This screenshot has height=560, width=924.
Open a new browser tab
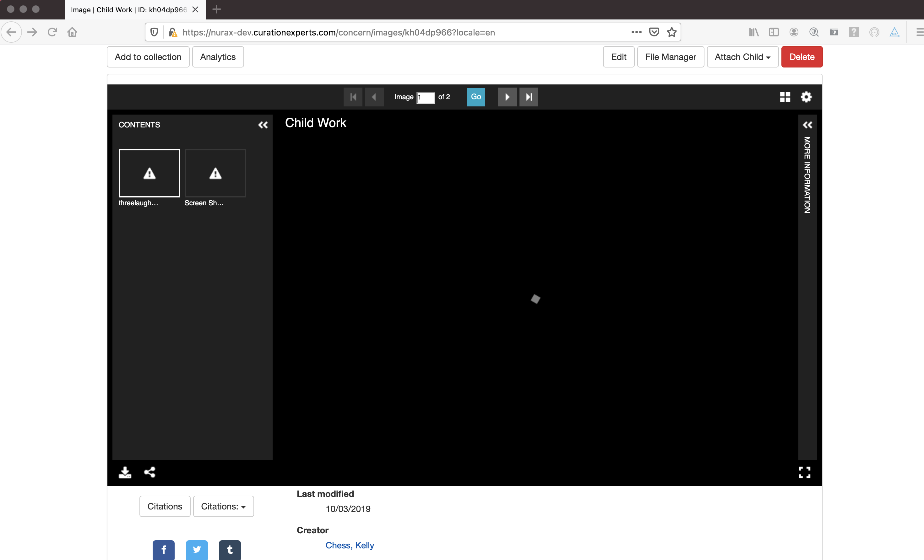click(217, 9)
